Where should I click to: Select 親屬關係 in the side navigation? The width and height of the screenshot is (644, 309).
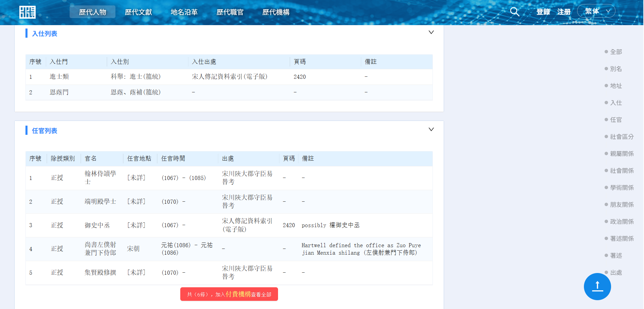(622, 154)
